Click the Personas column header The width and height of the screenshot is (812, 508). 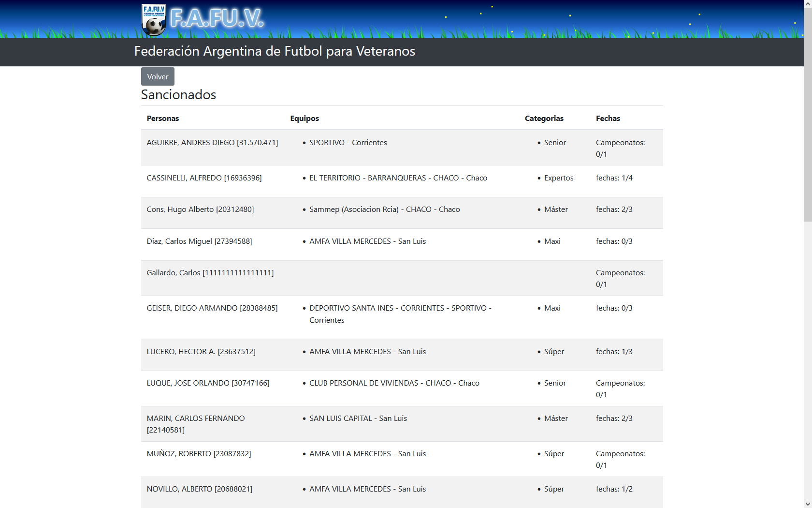[x=163, y=119]
